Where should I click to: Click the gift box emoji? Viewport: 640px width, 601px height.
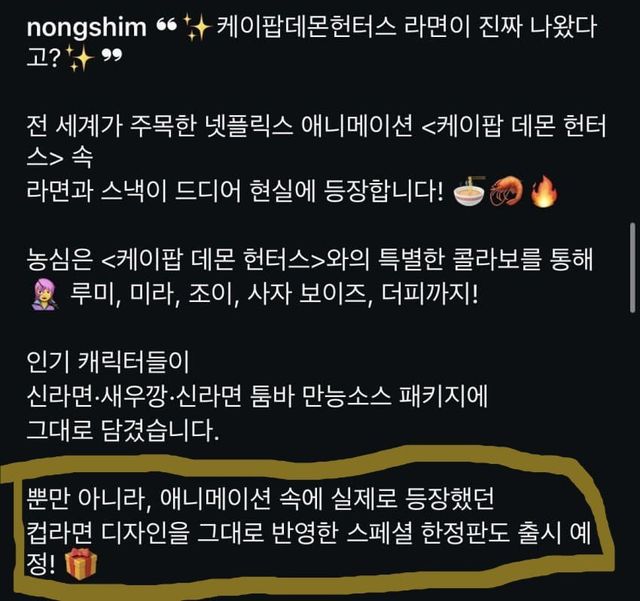81,564
